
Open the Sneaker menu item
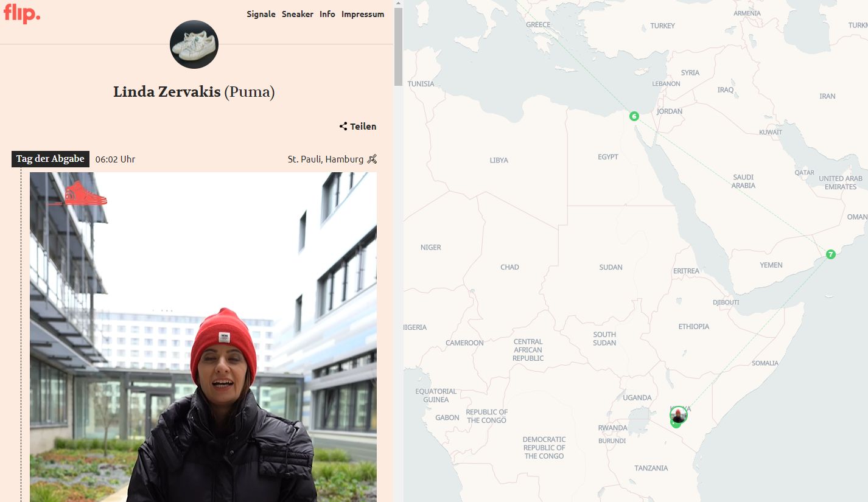coord(298,14)
